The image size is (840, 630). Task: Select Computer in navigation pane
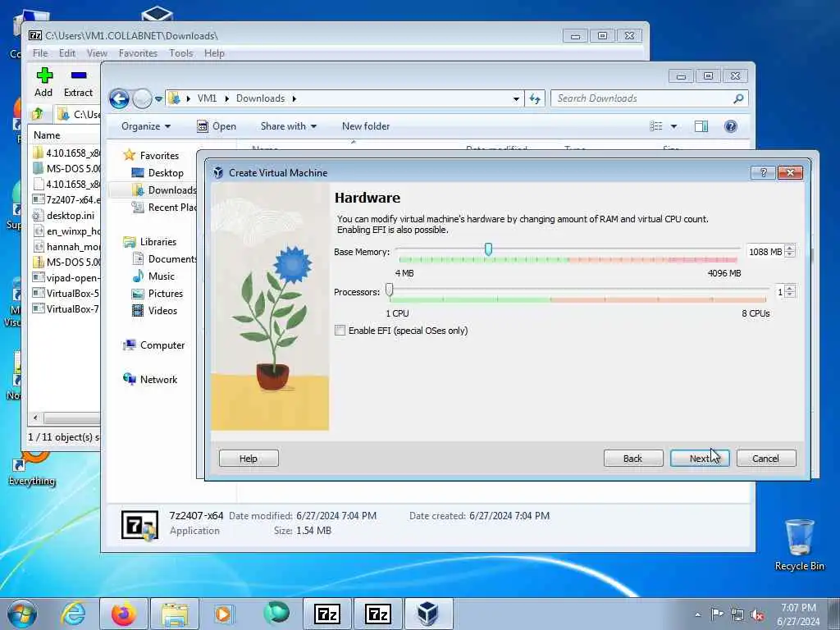154,345
